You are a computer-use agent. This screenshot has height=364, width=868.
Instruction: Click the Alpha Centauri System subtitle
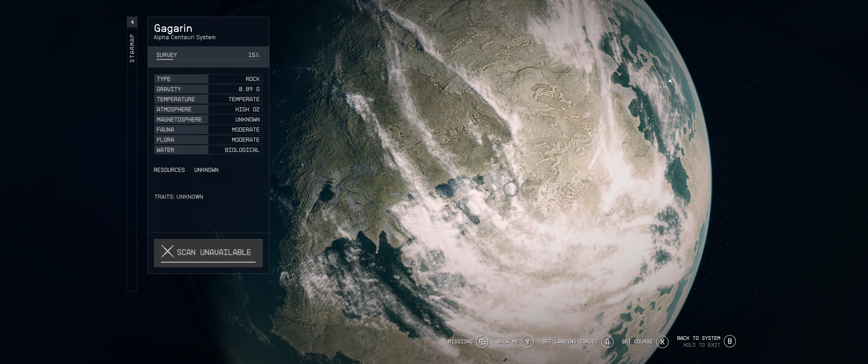185,37
